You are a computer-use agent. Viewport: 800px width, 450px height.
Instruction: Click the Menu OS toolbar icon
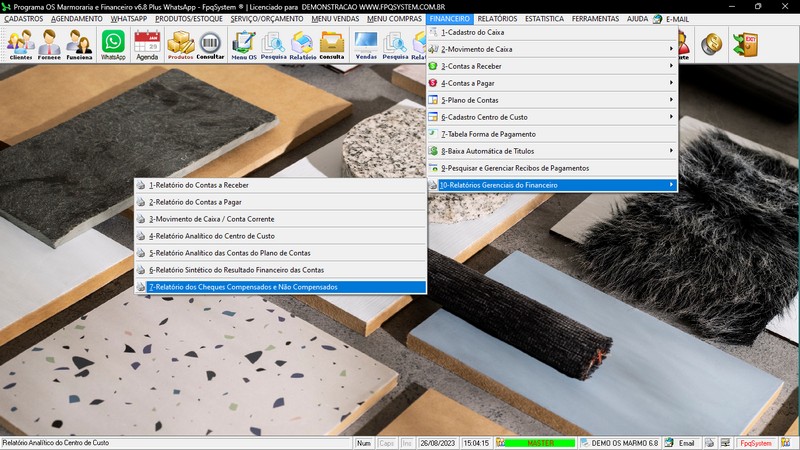243,44
